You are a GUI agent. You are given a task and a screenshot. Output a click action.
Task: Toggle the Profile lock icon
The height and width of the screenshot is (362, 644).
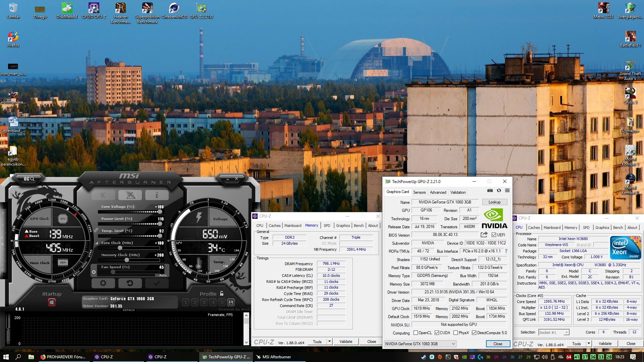point(222,293)
